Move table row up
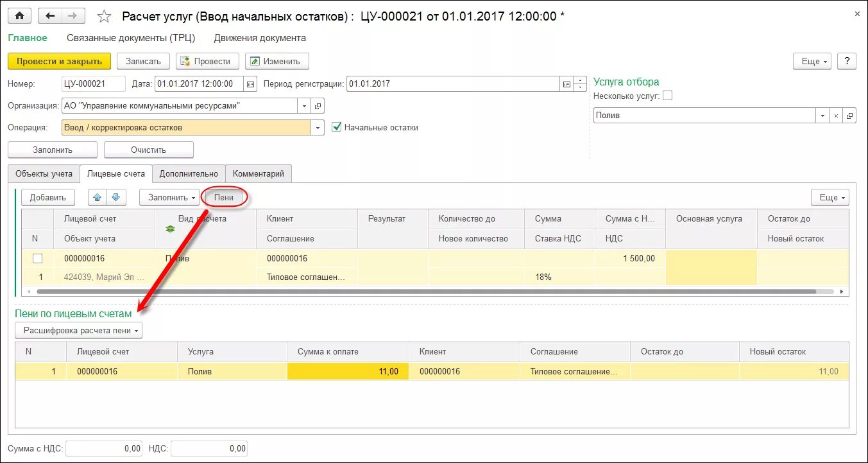The image size is (868, 463). point(96,197)
